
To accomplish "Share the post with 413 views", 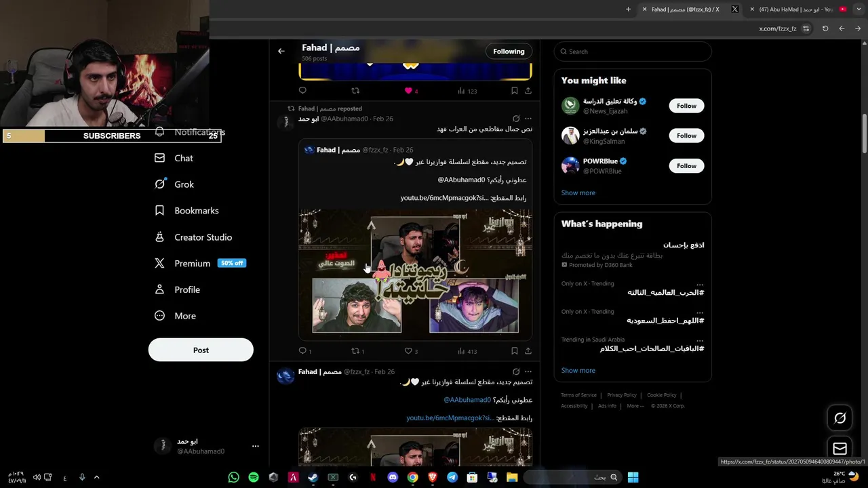I will pyautogui.click(x=528, y=351).
